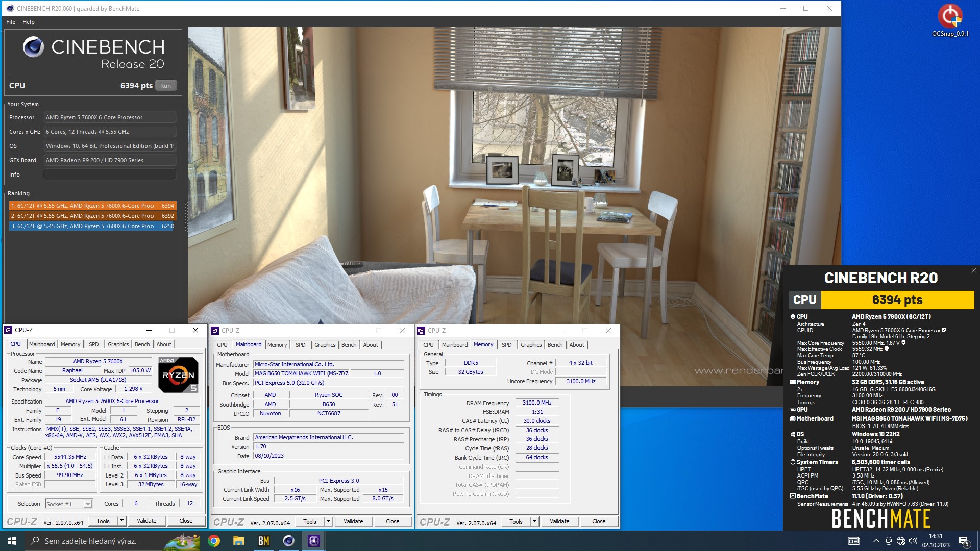Click the Windows search box in the taskbar
The height and width of the screenshot is (551, 980).
tap(112, 541)
